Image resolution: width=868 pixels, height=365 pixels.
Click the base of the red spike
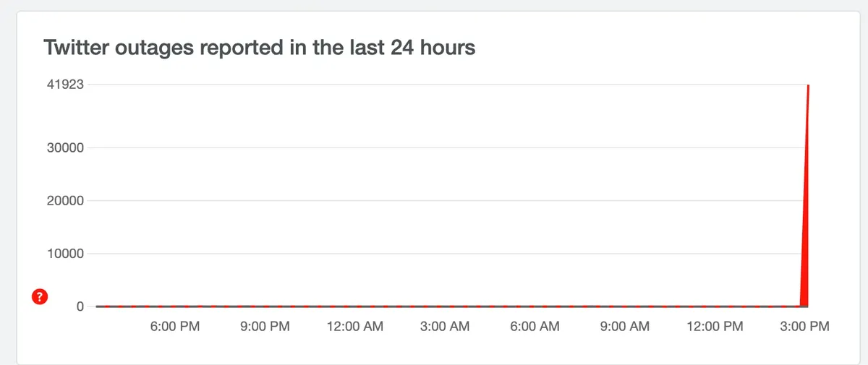pyautogui.click(x=804, y=304)
